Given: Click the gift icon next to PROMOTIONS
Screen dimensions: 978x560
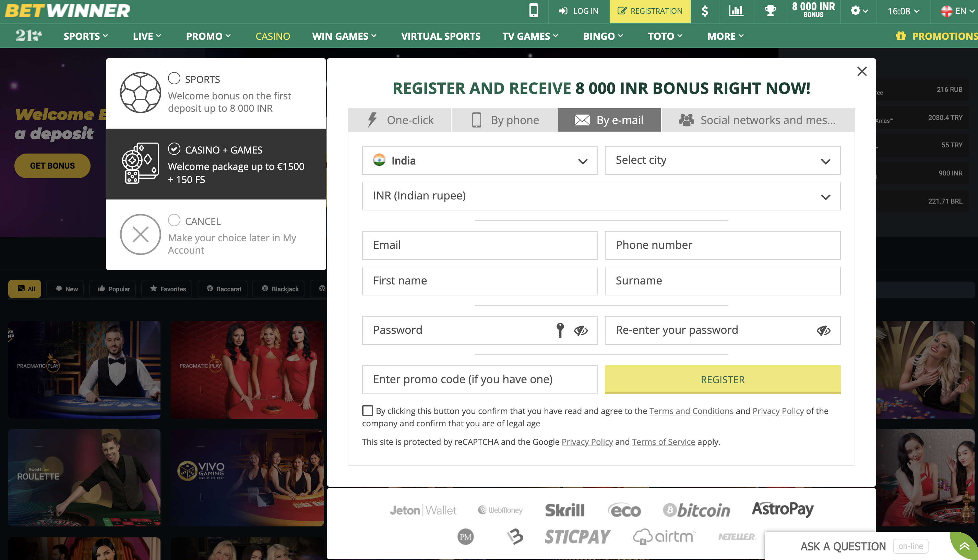Looking at the screenshot, I should pos(901,36).
